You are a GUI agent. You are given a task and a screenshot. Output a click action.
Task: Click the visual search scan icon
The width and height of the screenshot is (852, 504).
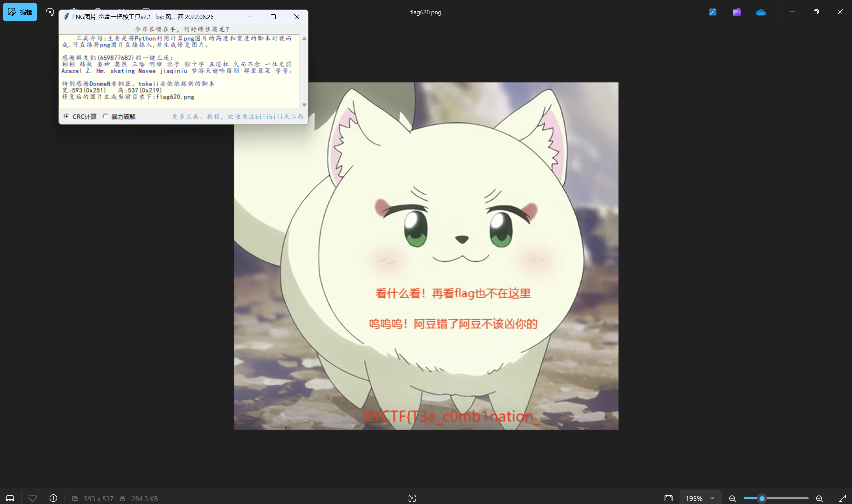click(412, 498)
